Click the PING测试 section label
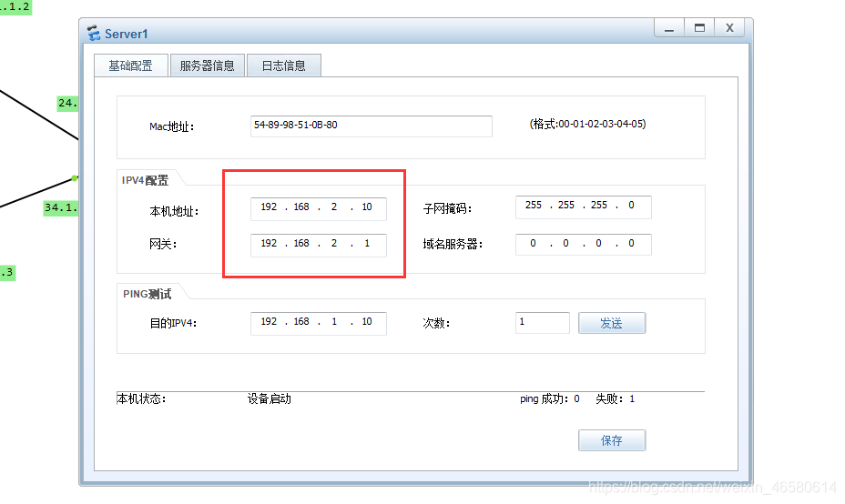The width and height of the screenshot is (845, 504). point(148,294)
